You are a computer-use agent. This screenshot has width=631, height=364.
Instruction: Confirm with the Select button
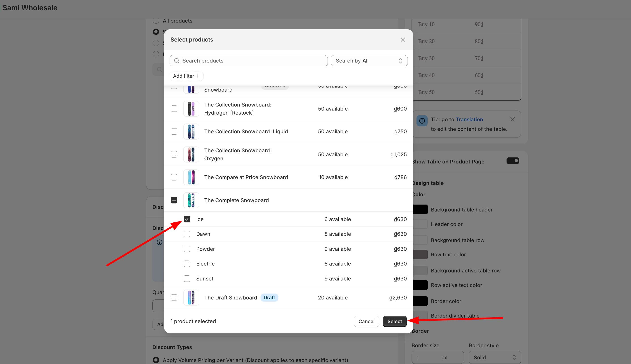[394, 321]
